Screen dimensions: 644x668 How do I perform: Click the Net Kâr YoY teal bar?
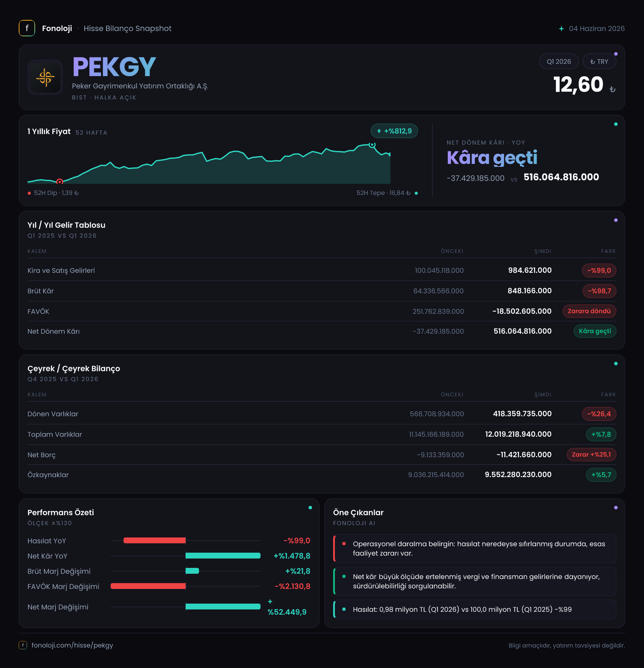(223, 556)
